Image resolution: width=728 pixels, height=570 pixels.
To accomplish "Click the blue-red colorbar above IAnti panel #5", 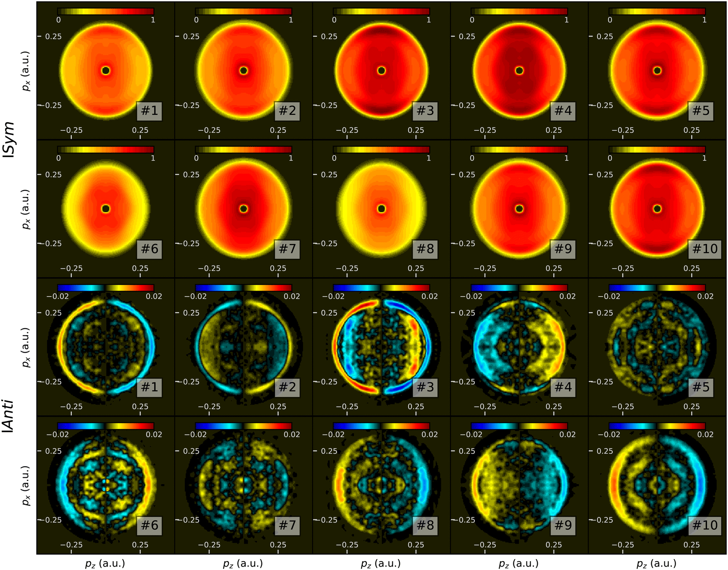I will point(657,288).
